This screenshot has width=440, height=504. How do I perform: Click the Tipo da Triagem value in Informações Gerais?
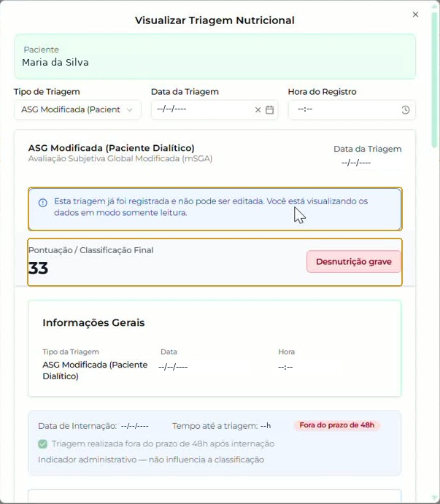(95, 371)
